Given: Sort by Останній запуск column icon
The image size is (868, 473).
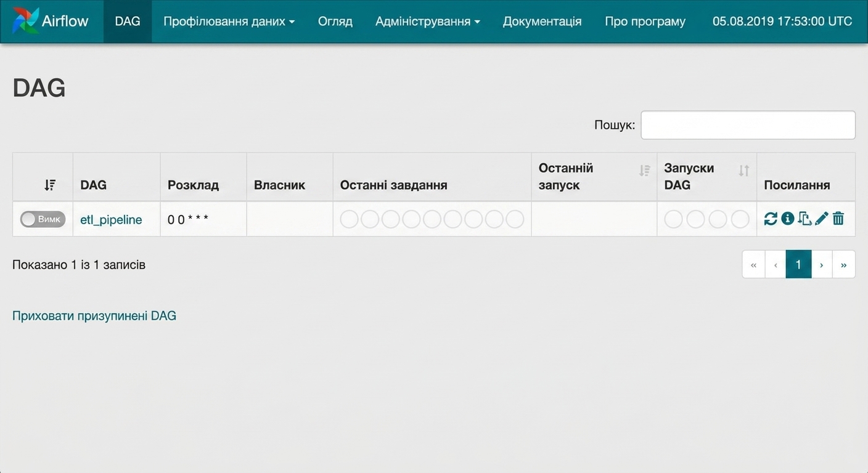Looking at the screenshot, I should [645, 171].
